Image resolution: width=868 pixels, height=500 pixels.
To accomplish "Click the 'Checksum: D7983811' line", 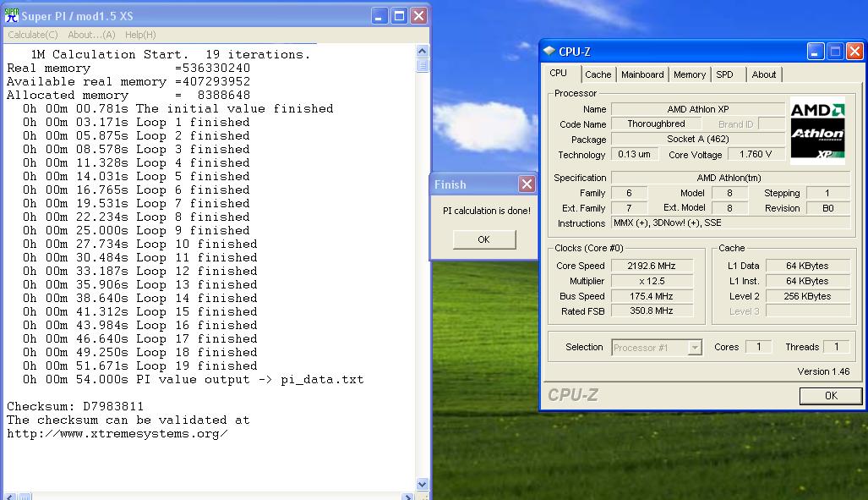I will [74, 406].
